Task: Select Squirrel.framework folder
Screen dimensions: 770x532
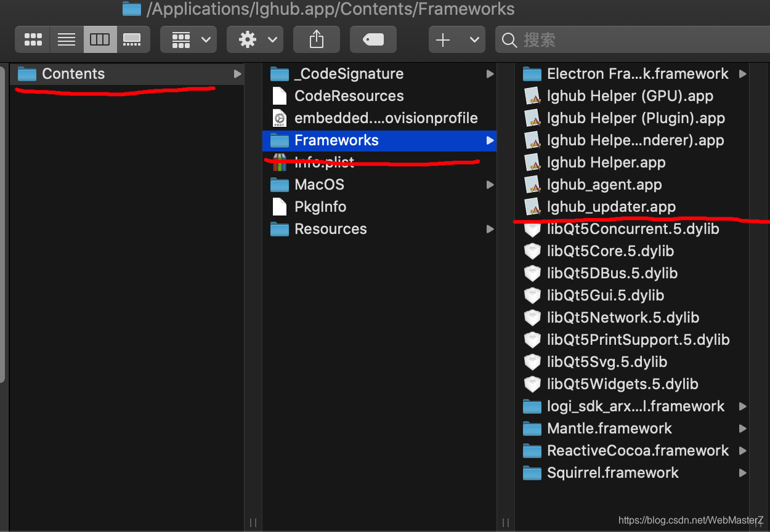Action: (532, 473)
